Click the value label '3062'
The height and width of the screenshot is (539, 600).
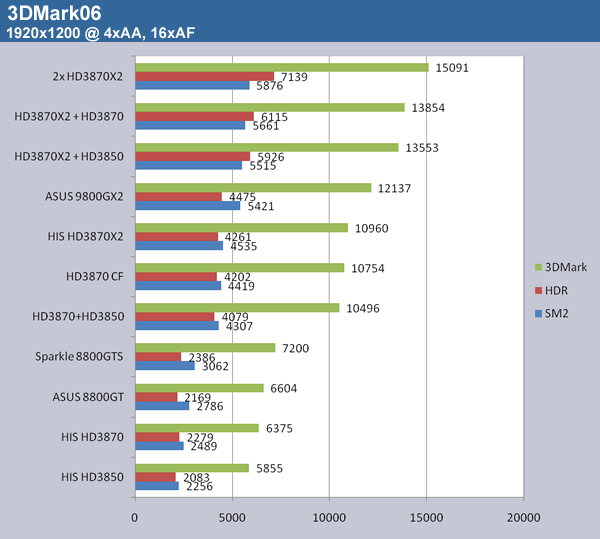(x=215, y=366)
